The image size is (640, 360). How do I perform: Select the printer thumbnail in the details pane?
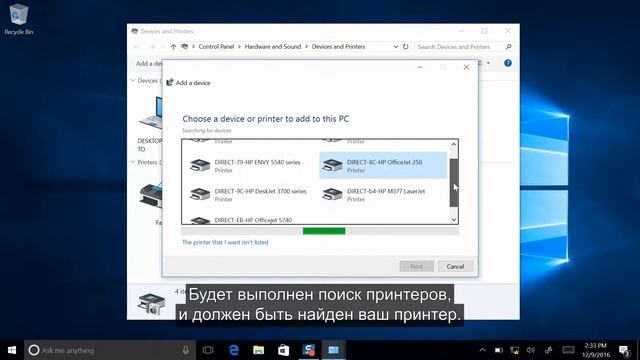(151, 303)
